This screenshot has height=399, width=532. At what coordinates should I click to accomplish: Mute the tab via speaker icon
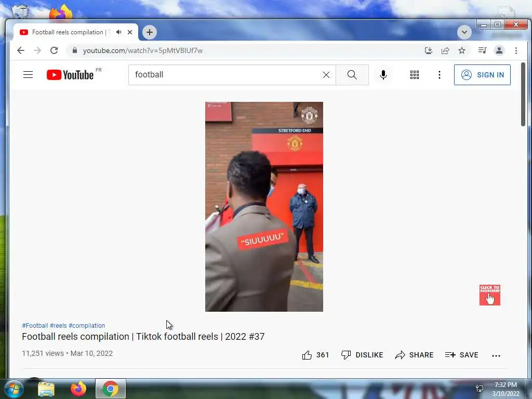click(118, 32)
